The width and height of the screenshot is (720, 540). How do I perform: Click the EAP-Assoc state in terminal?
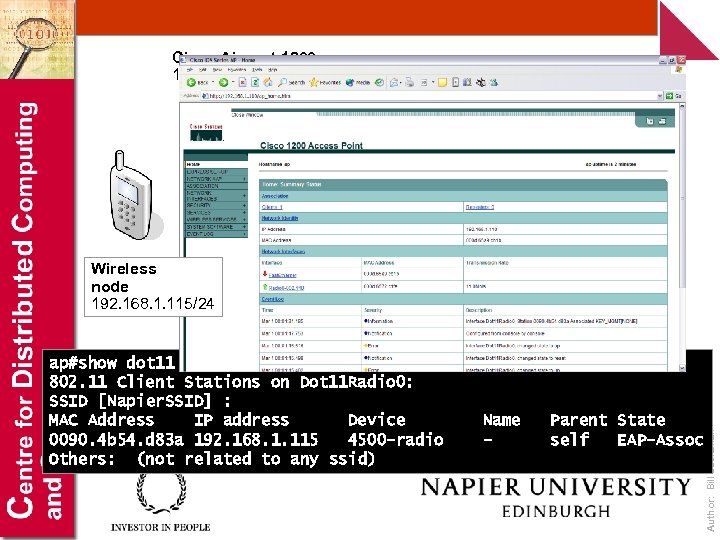660,439
